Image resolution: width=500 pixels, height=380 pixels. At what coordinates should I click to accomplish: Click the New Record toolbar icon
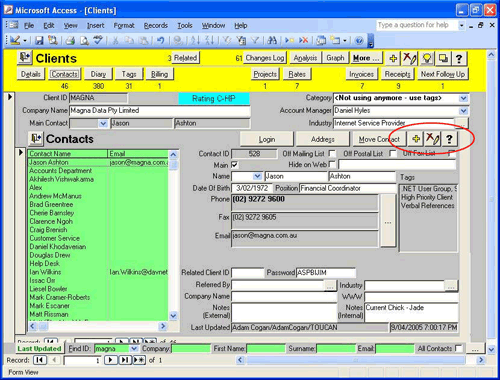coord(289,41)
